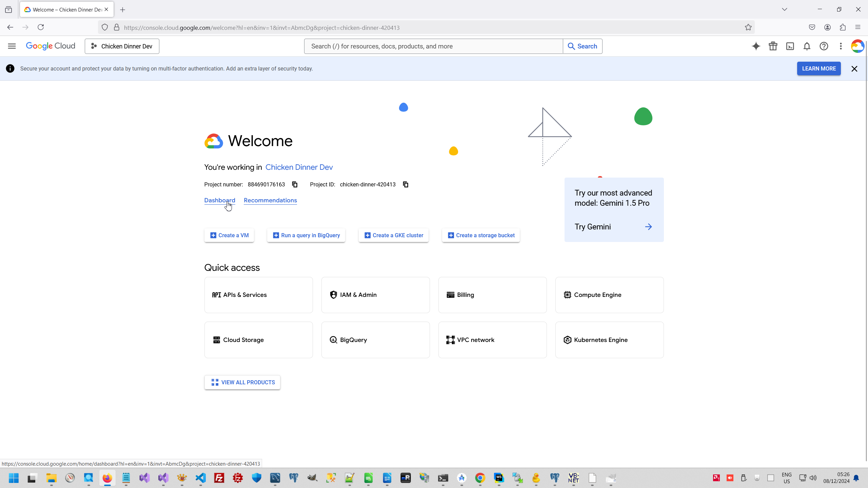Expand the Firefox list all tabs chevron
The width and height of the screenshot is (868, 488).
click(784, 9)
